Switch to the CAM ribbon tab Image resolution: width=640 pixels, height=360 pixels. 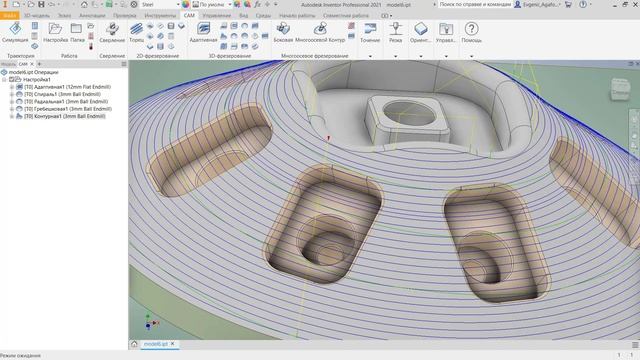(x=189, y=16)
